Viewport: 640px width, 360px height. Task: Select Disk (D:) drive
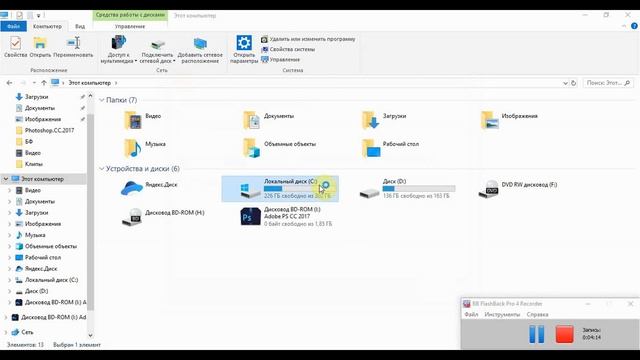pos(407,189)
